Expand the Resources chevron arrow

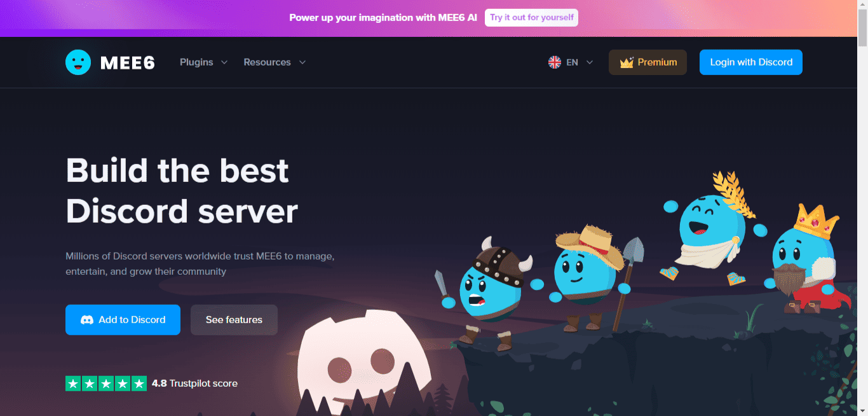(302, 62)
